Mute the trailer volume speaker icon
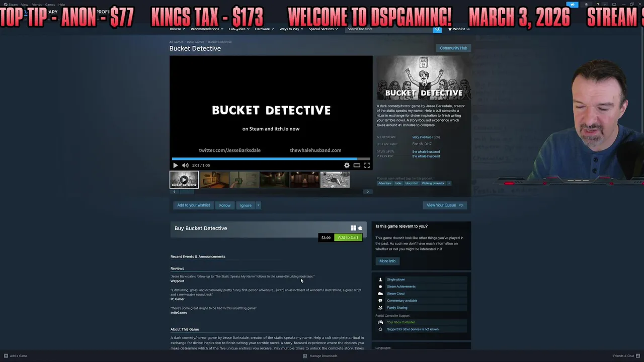The width and height of the screenshot is (644, 362). 185,165
